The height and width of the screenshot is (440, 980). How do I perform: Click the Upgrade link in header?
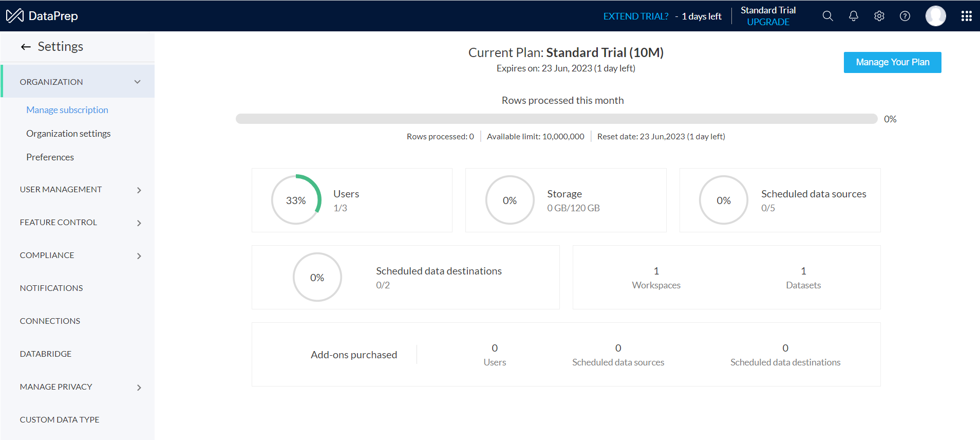point(768,22)
